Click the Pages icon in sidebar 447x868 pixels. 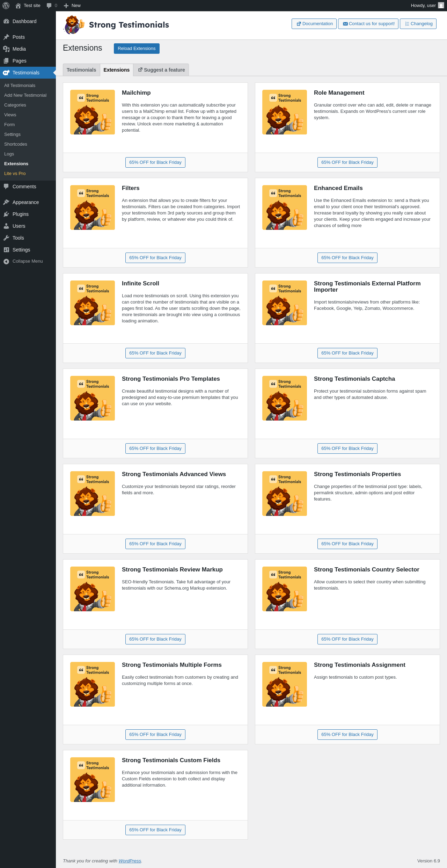6,61
